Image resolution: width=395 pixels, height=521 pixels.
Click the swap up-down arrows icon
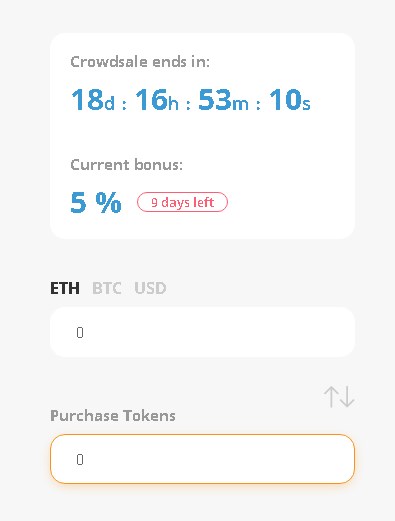[339, 397]
